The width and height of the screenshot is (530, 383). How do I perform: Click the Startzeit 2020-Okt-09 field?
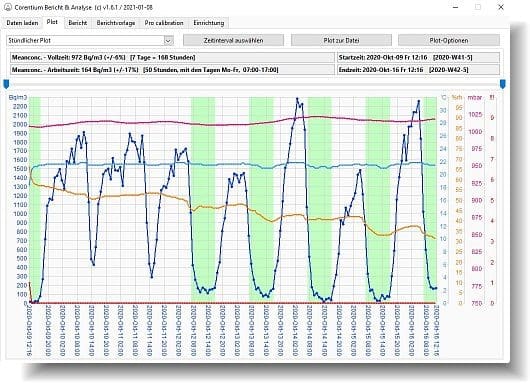pos(418,57)
